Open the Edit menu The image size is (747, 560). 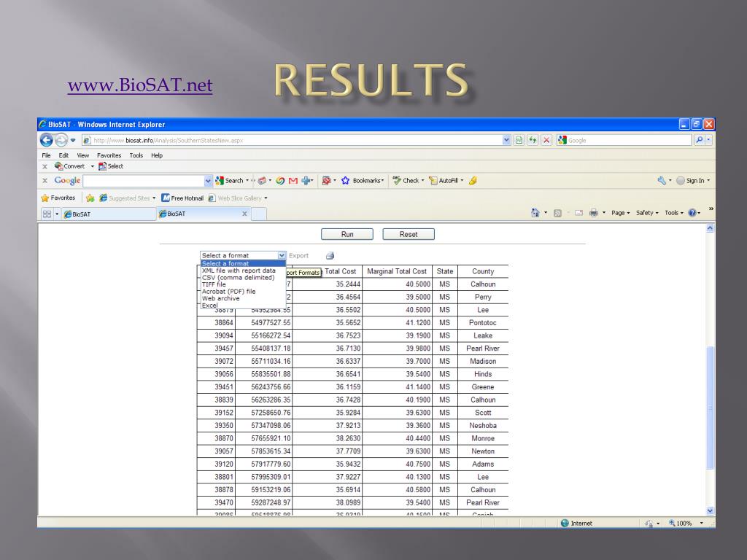[x=63, y=155]
